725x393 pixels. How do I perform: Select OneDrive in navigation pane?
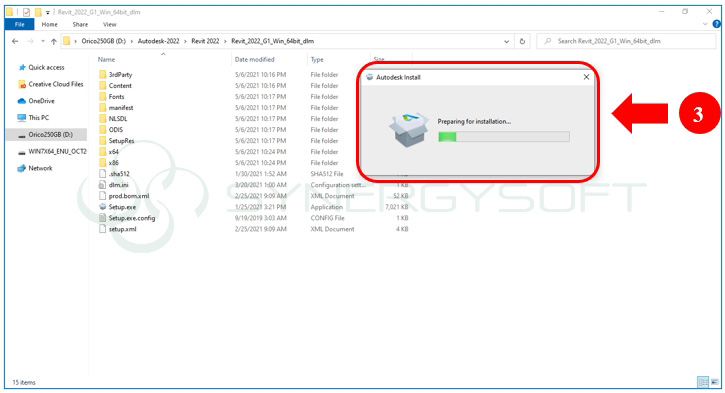pos(36,101)
